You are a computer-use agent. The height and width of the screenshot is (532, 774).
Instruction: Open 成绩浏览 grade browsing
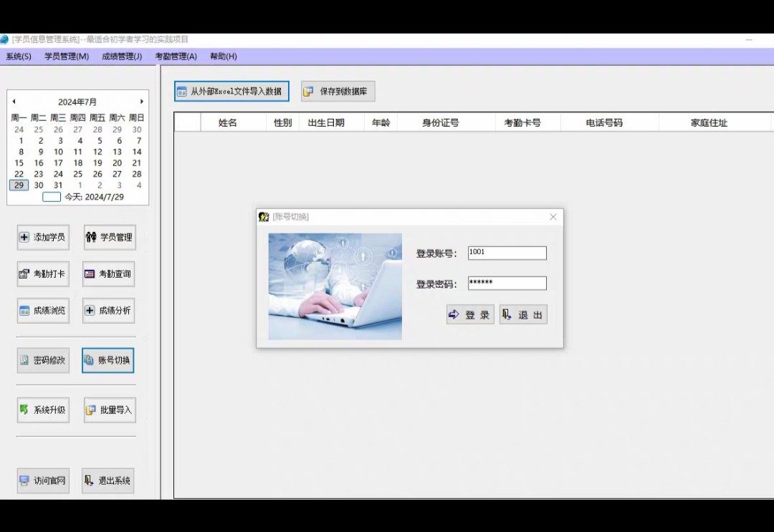pos(43,311)
